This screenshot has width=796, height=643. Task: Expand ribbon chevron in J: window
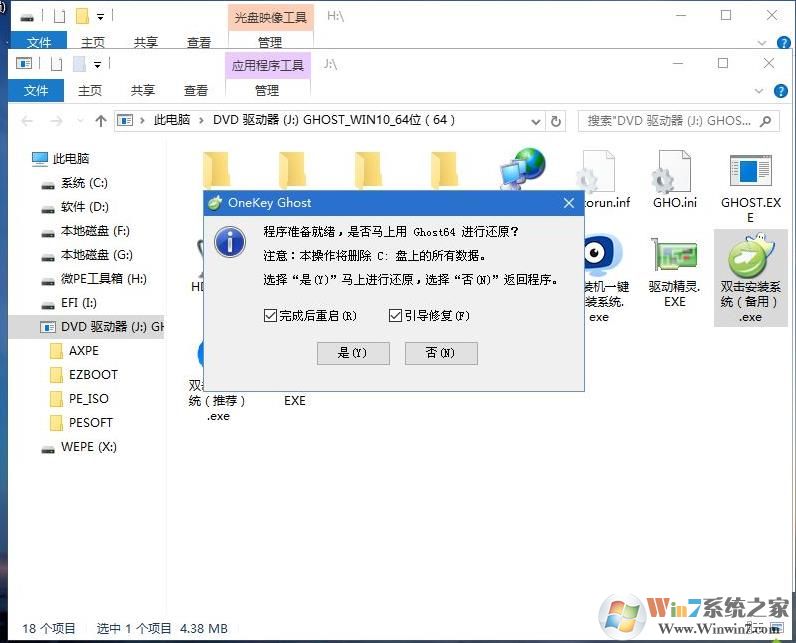(759, 91)
